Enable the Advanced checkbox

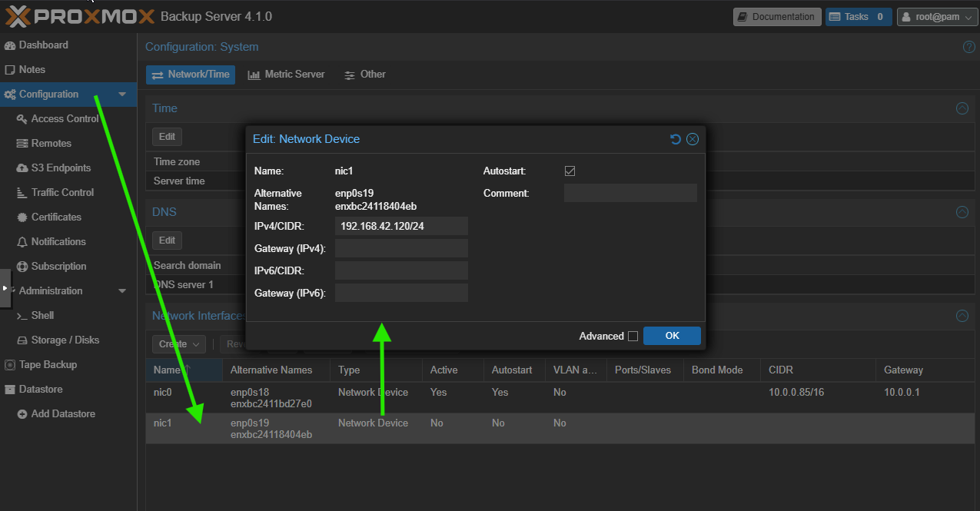[633, 336]
